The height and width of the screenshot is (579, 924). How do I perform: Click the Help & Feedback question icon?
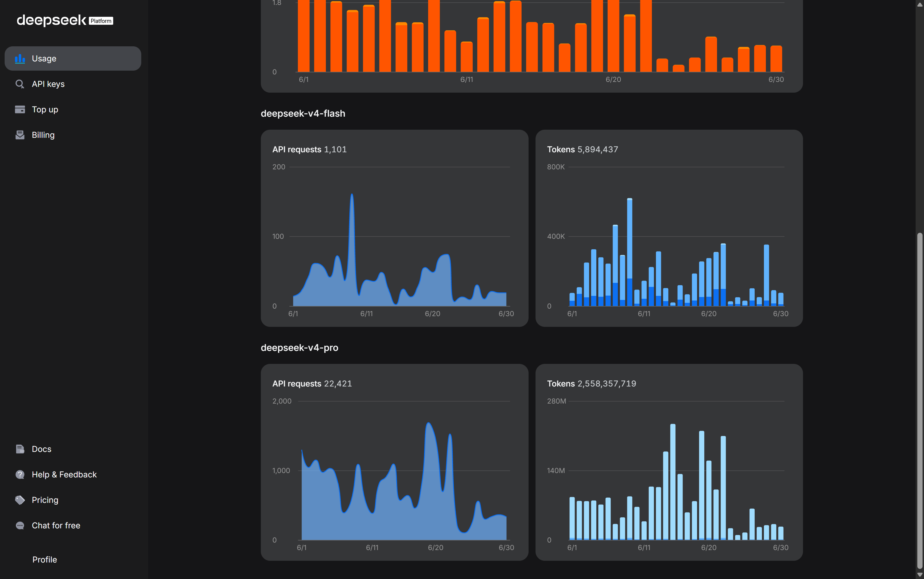[x=20, y=474]
